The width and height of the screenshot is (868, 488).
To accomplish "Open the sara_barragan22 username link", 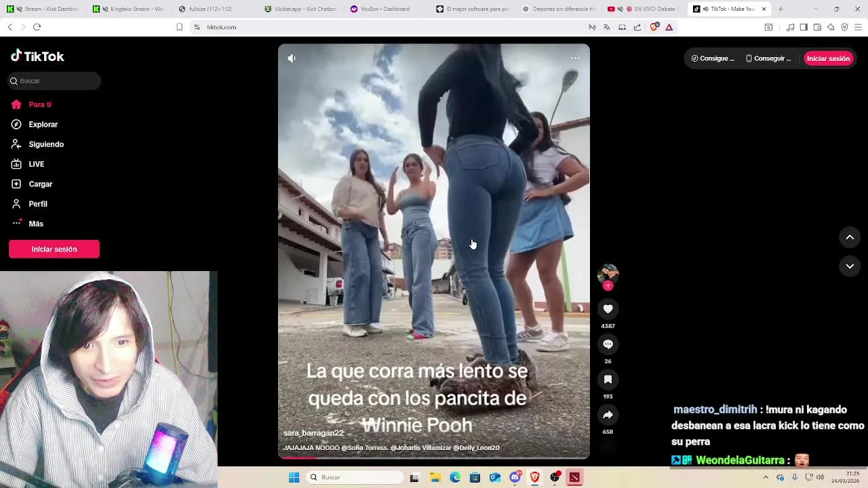I will [x=313, y=433].
